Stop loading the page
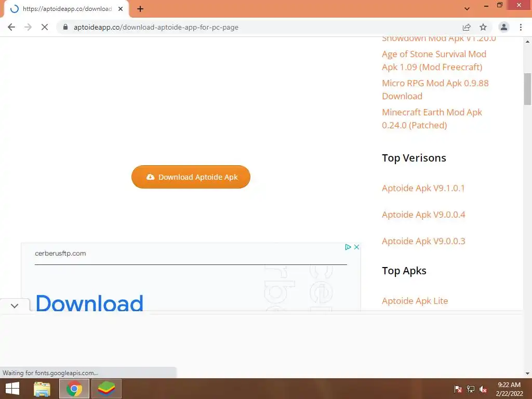This screenshot has height=399, width=532. tap(45, 27)
